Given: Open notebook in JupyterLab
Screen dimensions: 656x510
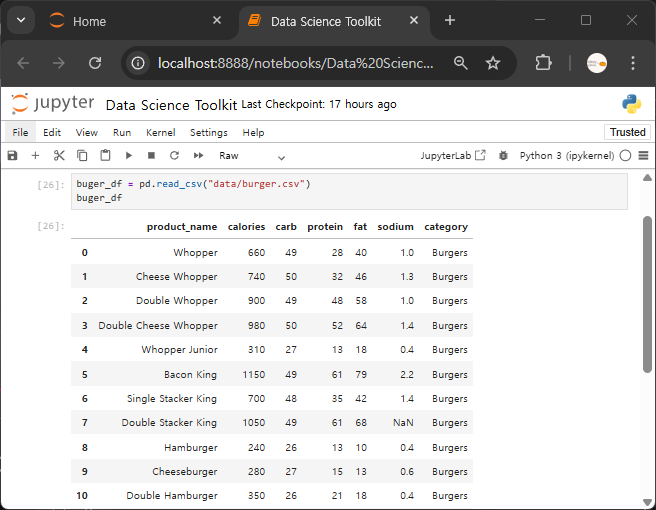Looking at the screenshot, I should (x=453, y=156).
